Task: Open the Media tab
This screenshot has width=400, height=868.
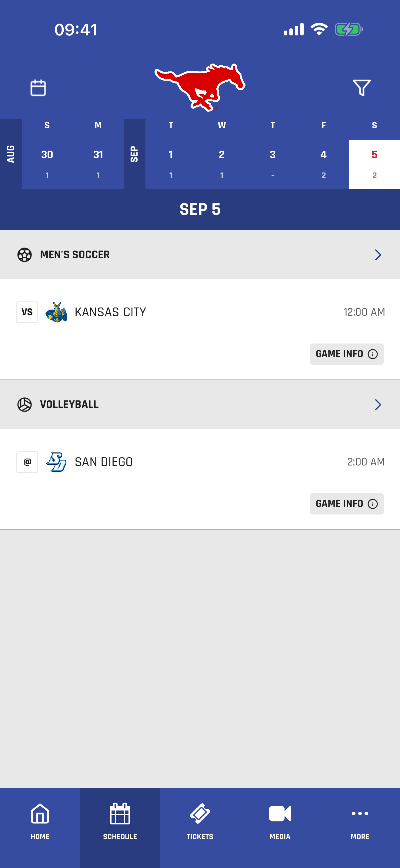Action: pyautogui.click(x=280, y=822)
